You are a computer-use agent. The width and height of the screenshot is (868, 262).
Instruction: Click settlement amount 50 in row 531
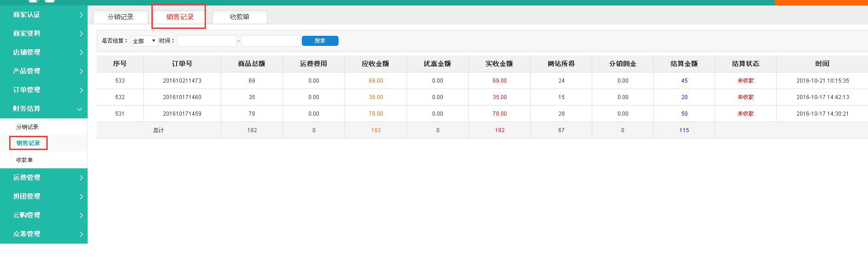pos(684,114)
